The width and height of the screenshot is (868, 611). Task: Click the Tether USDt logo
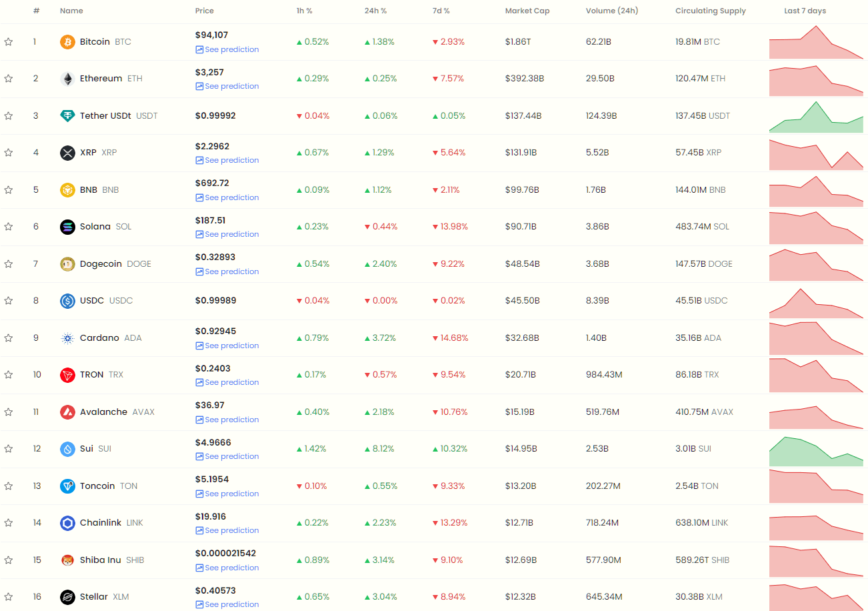click(67, 116)
